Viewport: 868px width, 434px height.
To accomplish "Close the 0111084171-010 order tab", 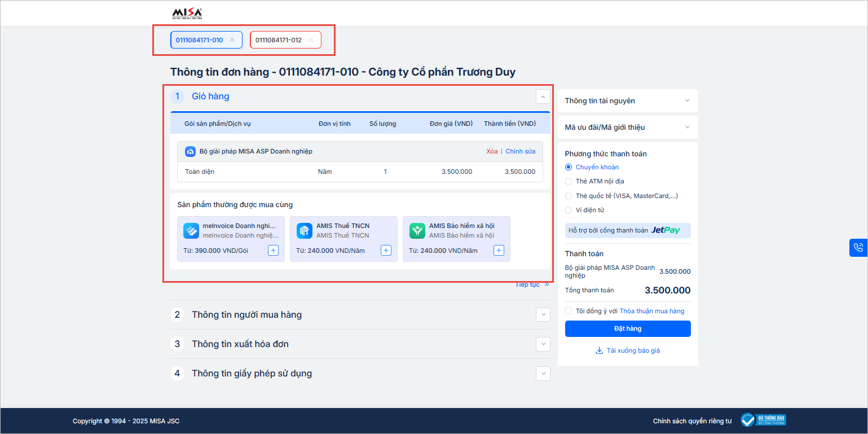I will tap(232, 40).
